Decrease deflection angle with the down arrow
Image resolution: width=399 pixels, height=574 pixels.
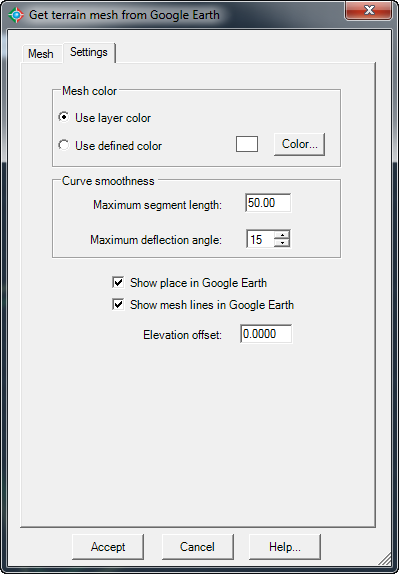point(282,243)
